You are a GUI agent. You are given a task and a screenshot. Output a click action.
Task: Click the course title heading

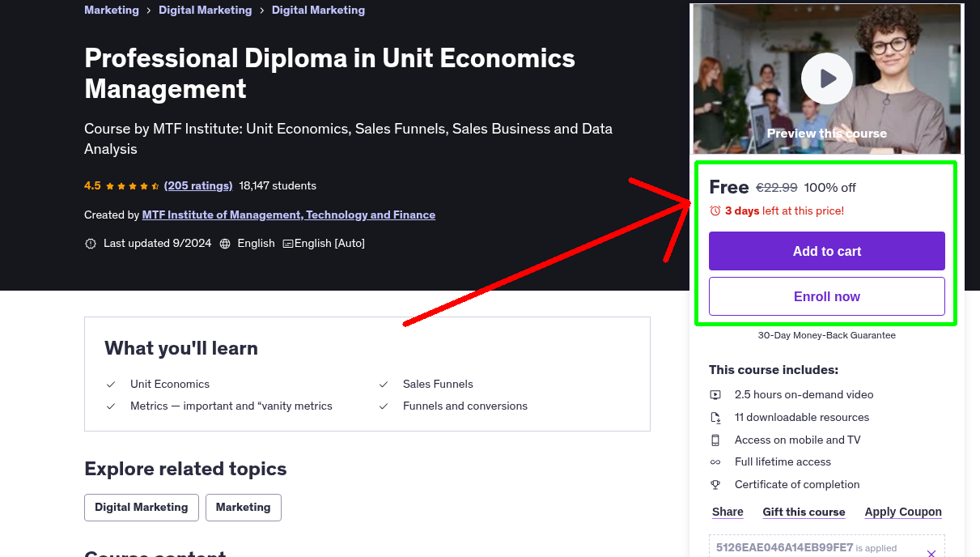[x=329, y=73]
